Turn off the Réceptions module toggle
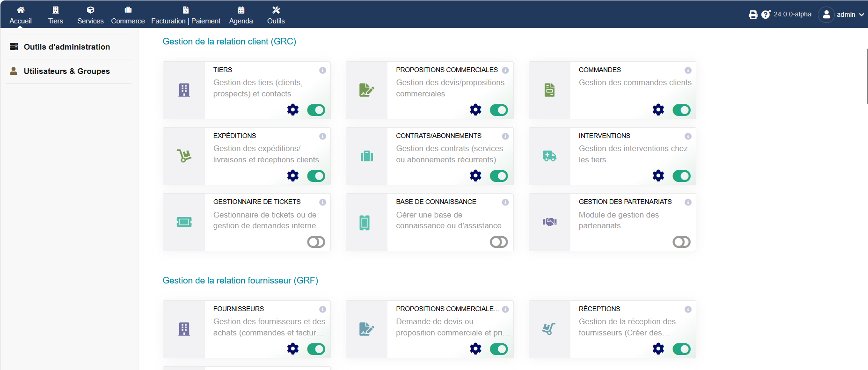 click(x=681, y=349)
